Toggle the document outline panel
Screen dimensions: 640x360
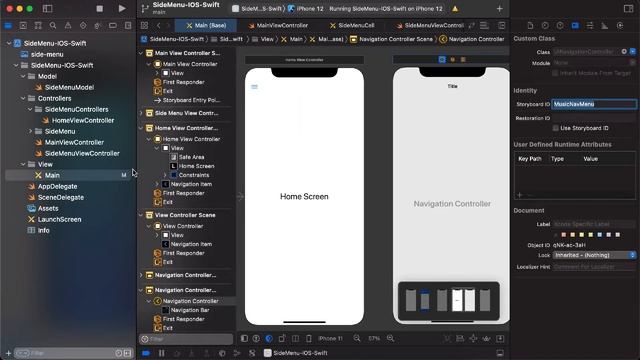pos(244,338)
